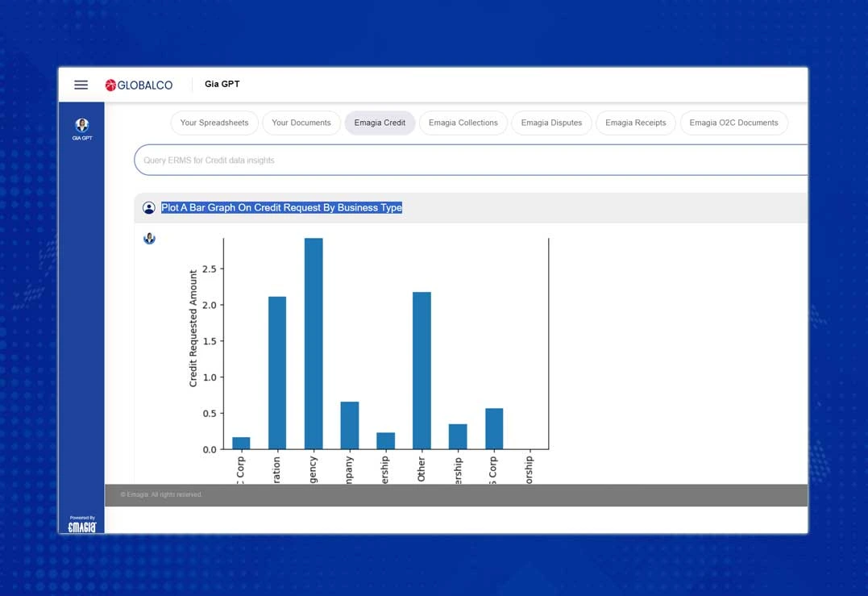Open the Emagia O2C Documents tab
The height and width of the screenshot is (596, 868).
point(733,123)
